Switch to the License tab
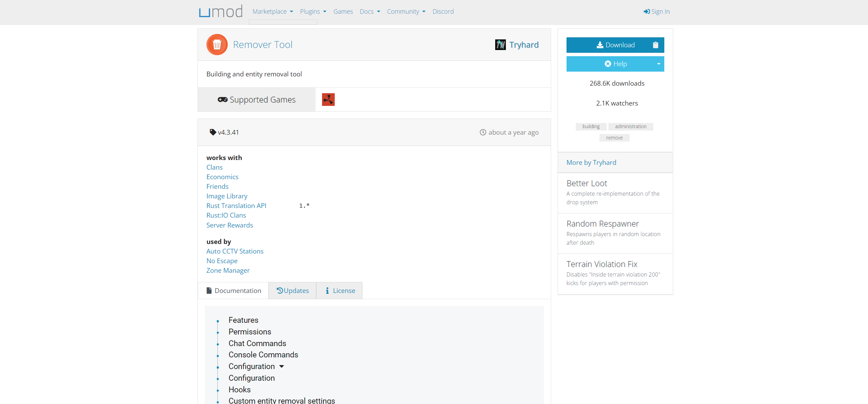868x404 pixels. coord(339,291)
